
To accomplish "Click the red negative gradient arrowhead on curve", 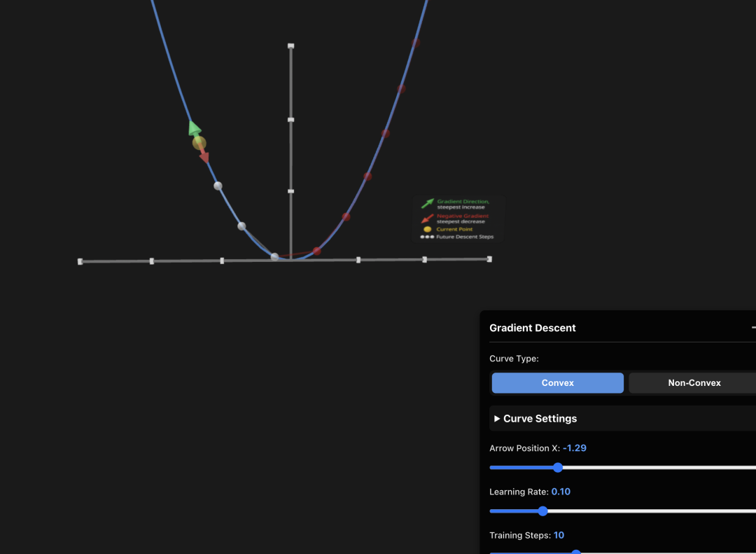I will click(204, 156).
